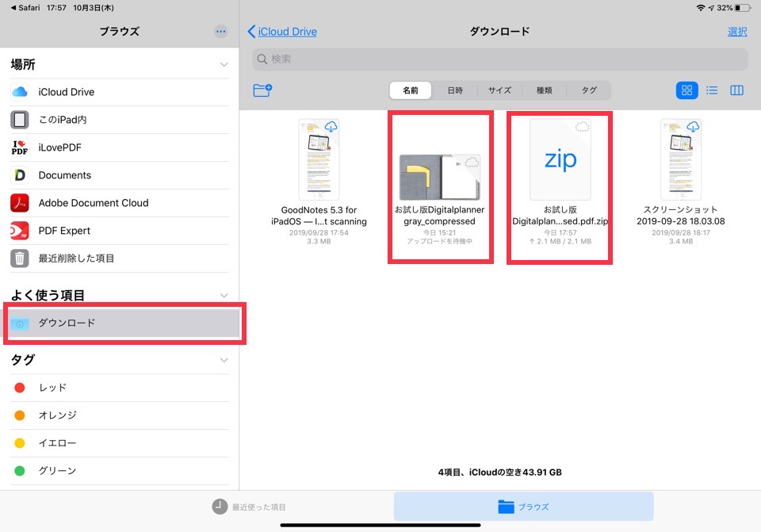Open the Documents app location
Viewport: 761px width, 532px height.
pos(120,175)
